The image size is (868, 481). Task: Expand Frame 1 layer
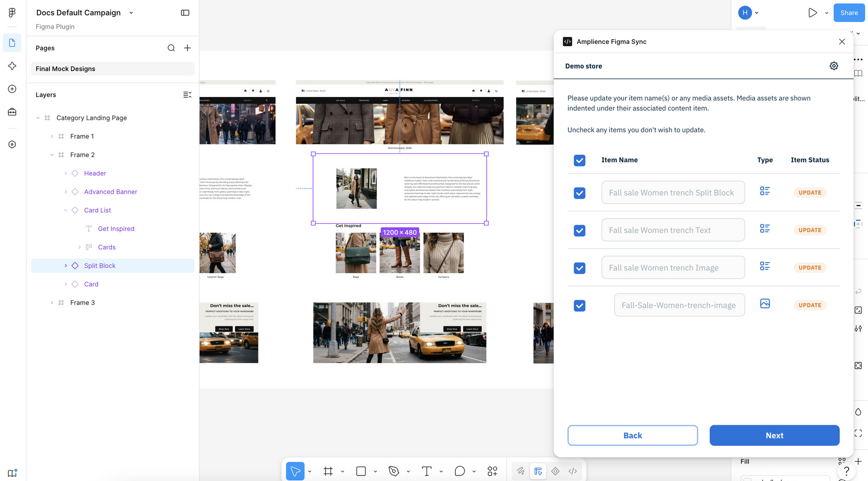(x=52, y=136)
